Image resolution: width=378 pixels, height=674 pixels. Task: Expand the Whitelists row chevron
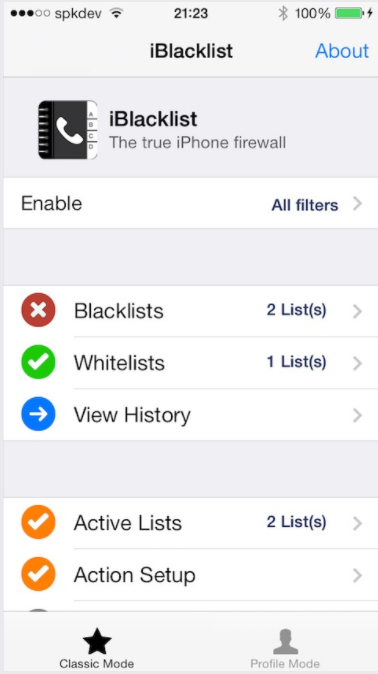point(357,363)
